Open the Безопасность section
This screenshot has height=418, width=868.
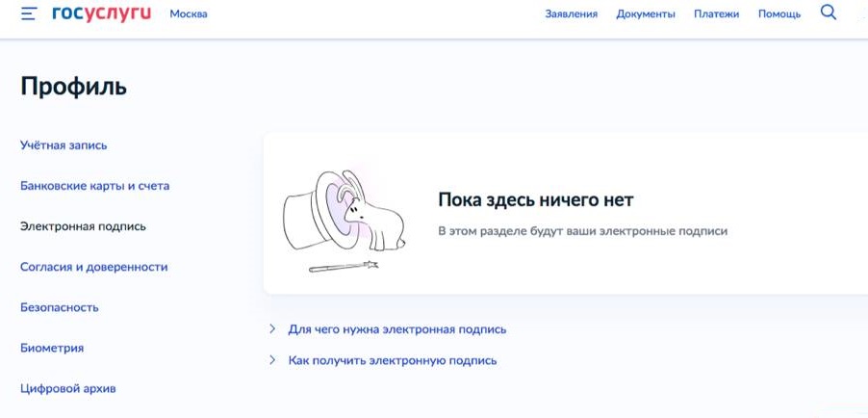coord(60,307)
